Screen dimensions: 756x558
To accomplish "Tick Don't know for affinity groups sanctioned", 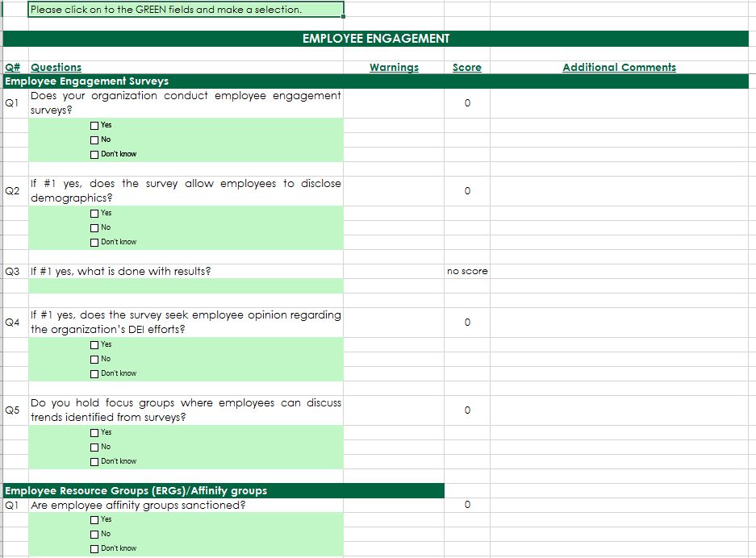I will [x=94, y=549].
